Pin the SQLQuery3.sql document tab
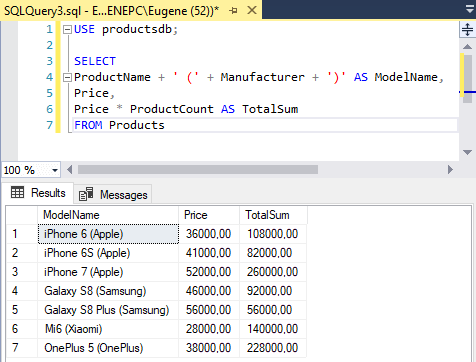The height and width of the screenshot is (362, 476). pyautogui.click(x=233, y=11)
